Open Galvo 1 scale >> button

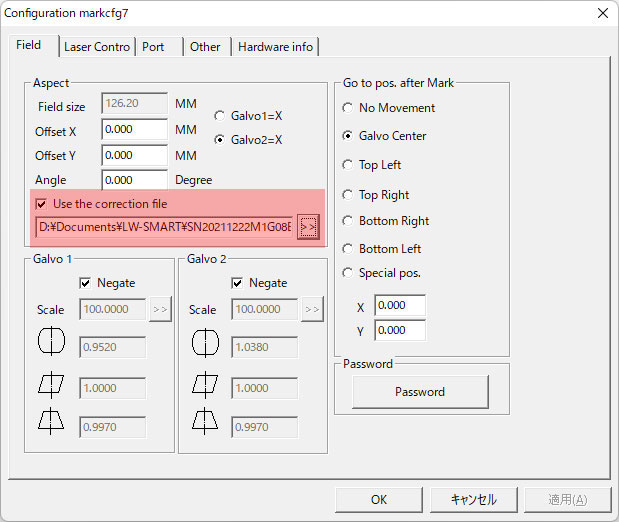click(x=160, y=309)
